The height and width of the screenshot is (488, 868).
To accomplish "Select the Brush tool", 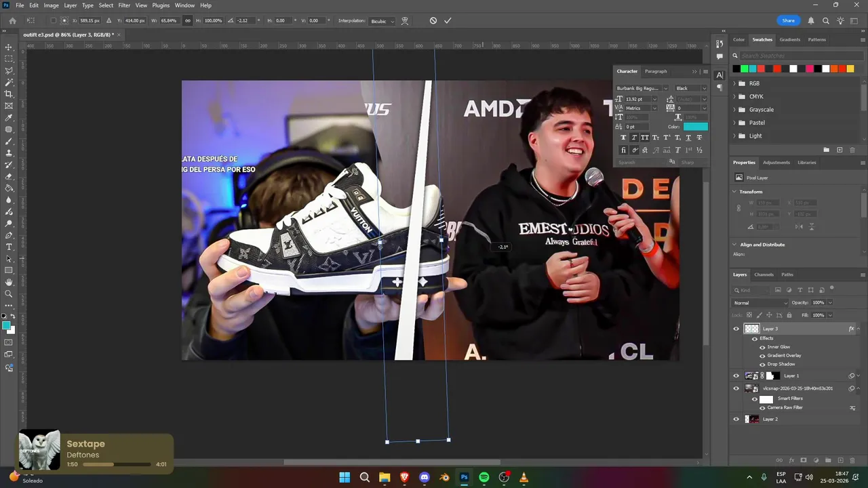I will (9, 141).
